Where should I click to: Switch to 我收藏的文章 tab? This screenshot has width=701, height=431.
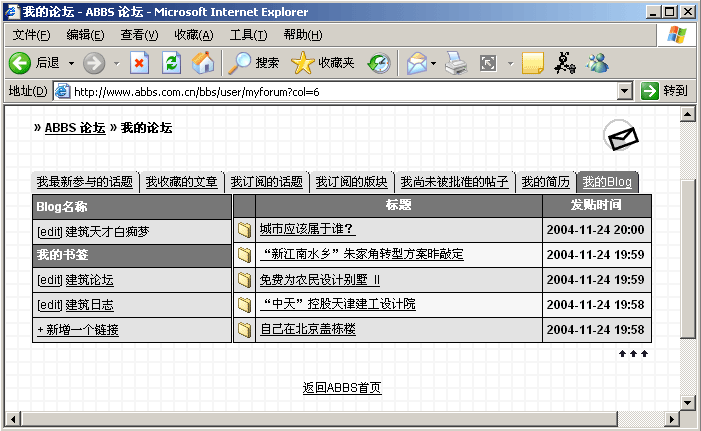click(182, 182)
